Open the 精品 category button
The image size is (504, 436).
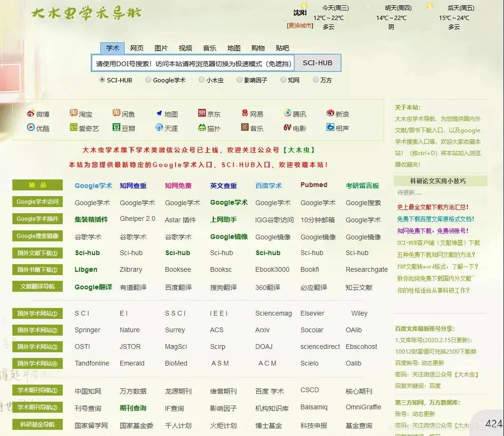pyautogui.click(x=37, y=185)
